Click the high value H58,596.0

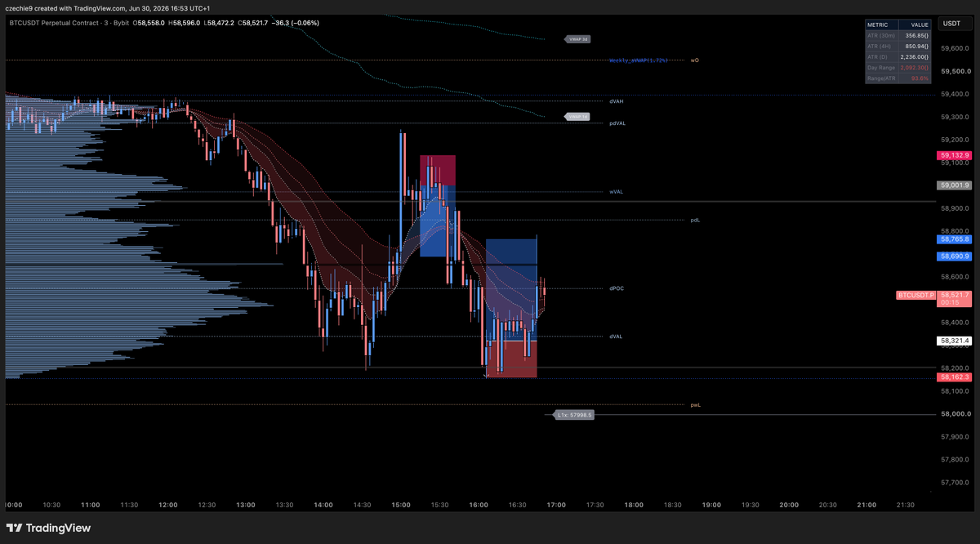185,24
